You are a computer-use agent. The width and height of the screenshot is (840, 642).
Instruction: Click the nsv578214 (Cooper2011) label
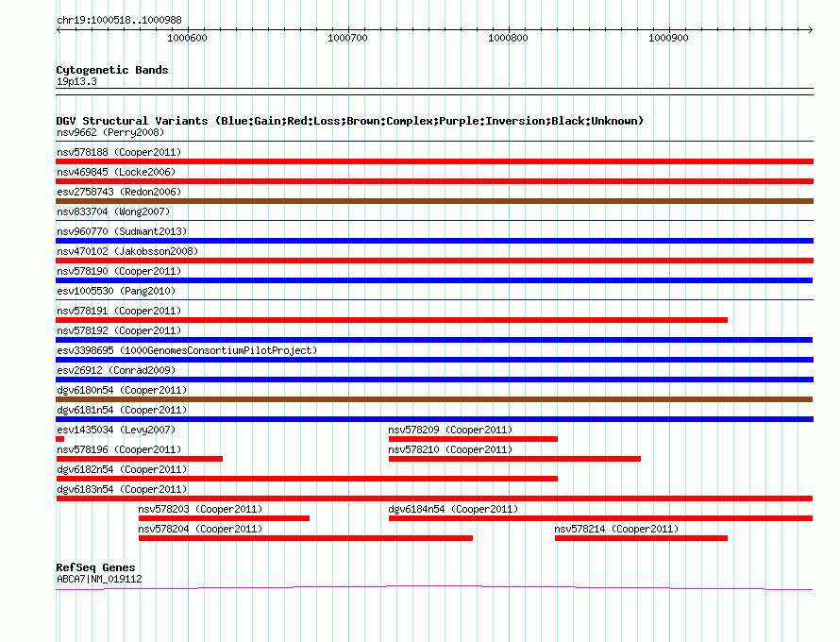pyautogui.click(x=616, y=529)
